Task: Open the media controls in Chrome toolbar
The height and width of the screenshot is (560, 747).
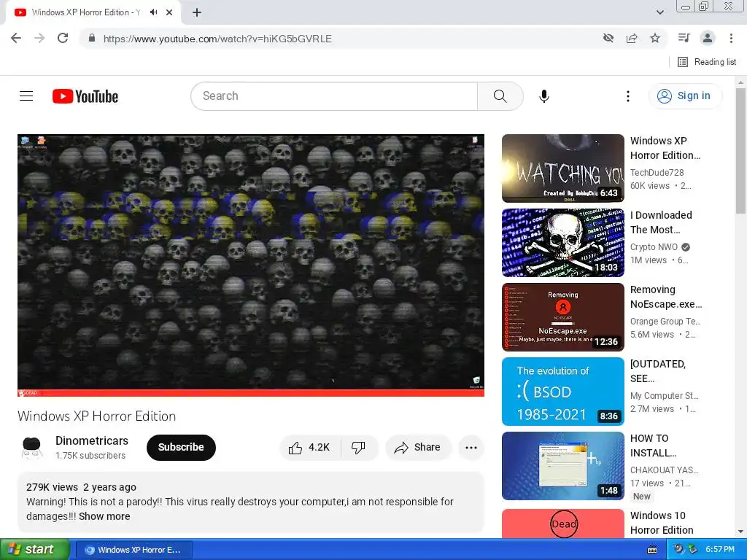Action: pos(684,38)
